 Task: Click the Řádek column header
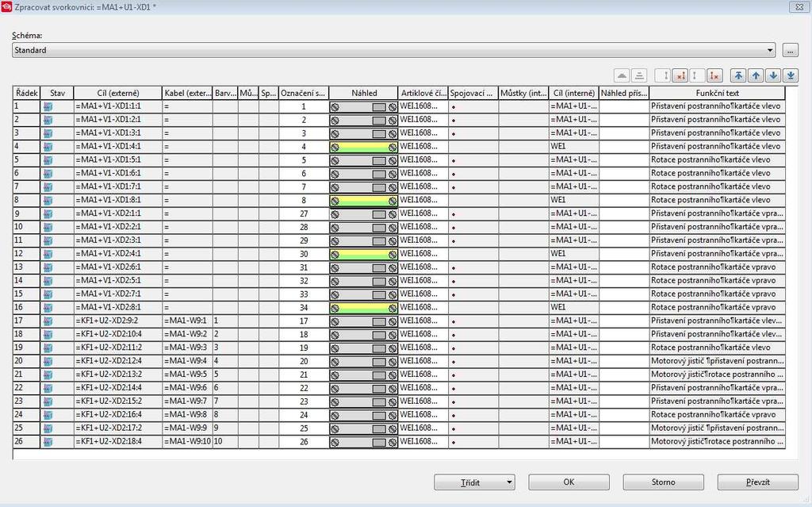26,94
